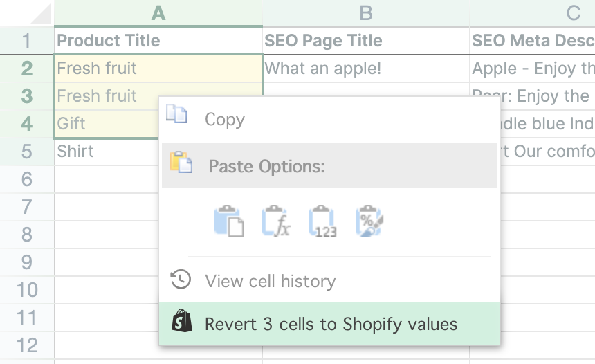The image size is (595, 364).
Task: Click the 'dle blue Ind' cell in row 4
Action: (547, 124)
